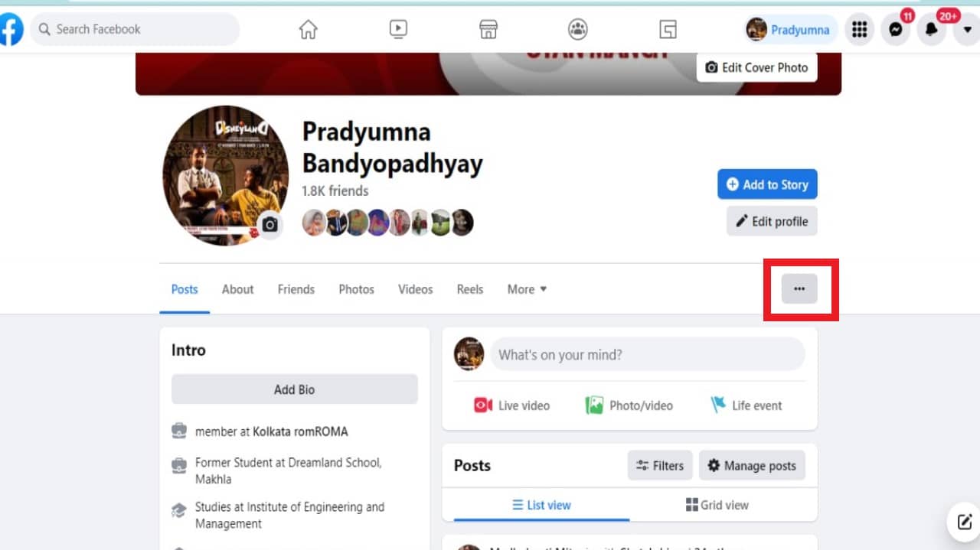This screenshot has width=980, height=550.
Task: Open the Account dropdown arrow
Action: point(967,29)
